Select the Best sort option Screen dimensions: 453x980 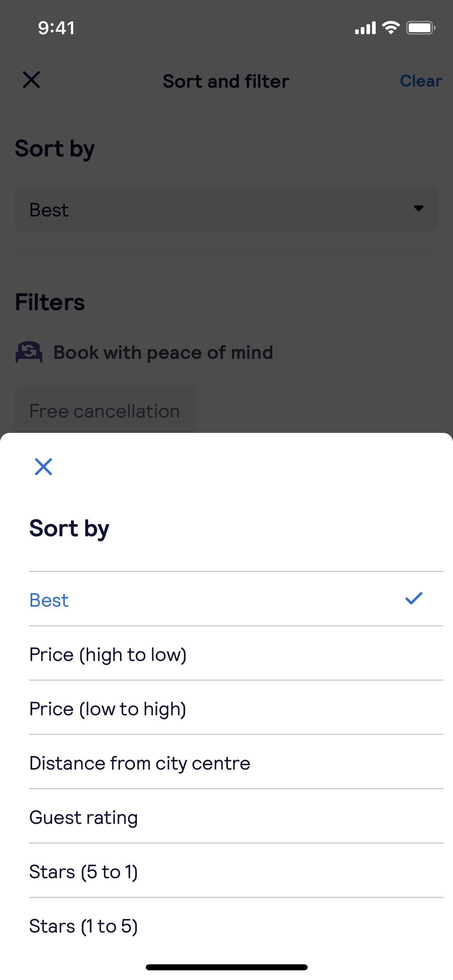point(236,599)
